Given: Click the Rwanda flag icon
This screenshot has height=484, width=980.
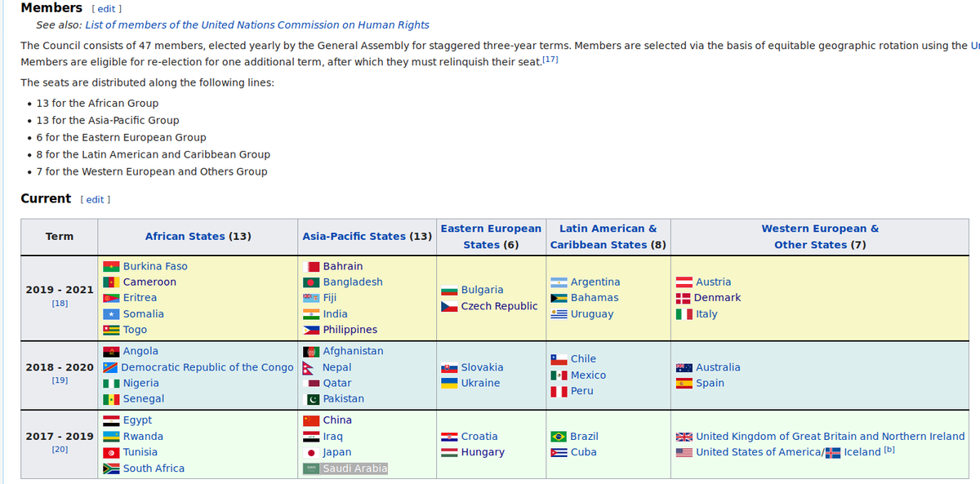Looking at the screenshot, I should click(112, 437).
